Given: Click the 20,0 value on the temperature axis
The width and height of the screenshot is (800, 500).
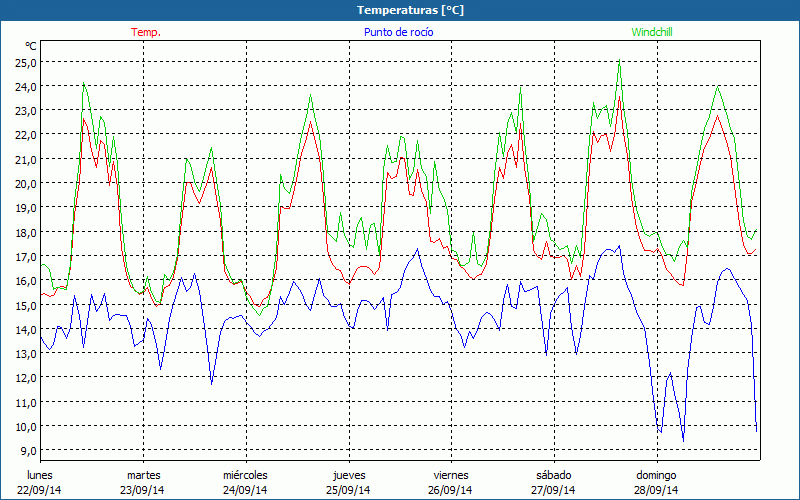Looking at the screenshot, I should coord(25,183).
